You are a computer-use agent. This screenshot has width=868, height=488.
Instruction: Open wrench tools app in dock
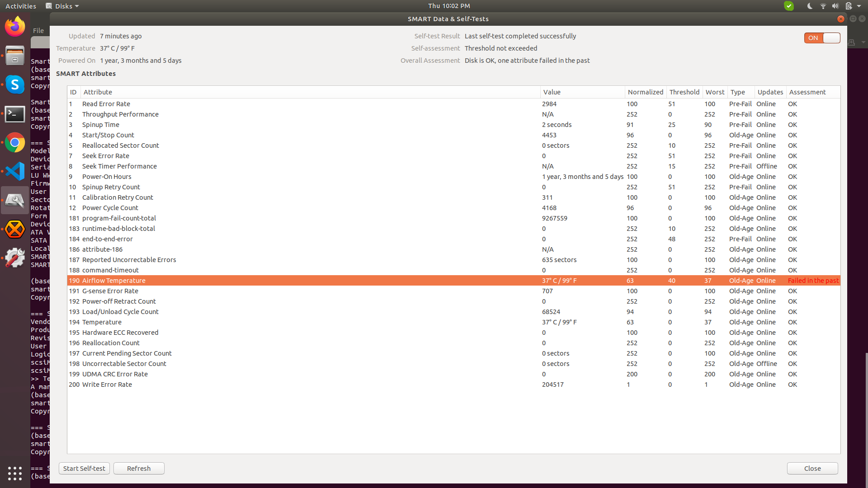point(15,258)
